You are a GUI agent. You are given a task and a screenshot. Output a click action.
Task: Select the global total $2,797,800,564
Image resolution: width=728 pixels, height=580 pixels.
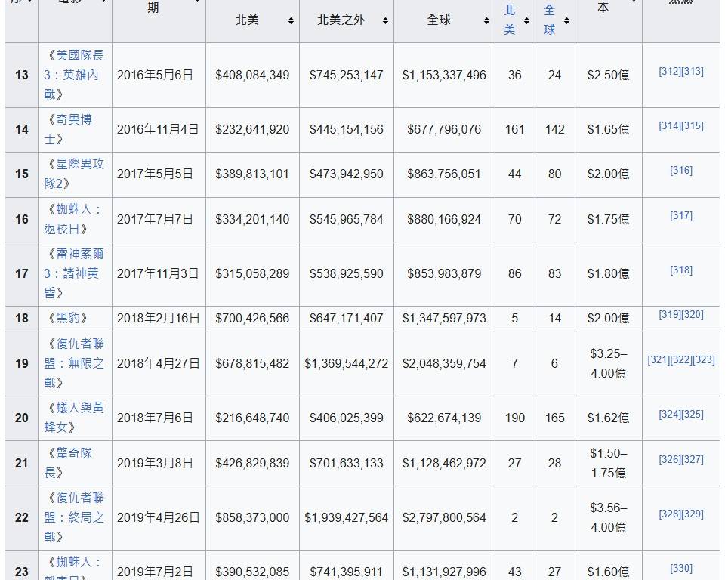tap(444, 517)
